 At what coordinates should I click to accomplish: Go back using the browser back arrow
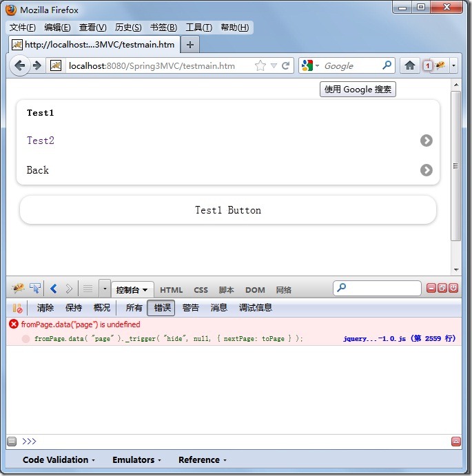19,65
